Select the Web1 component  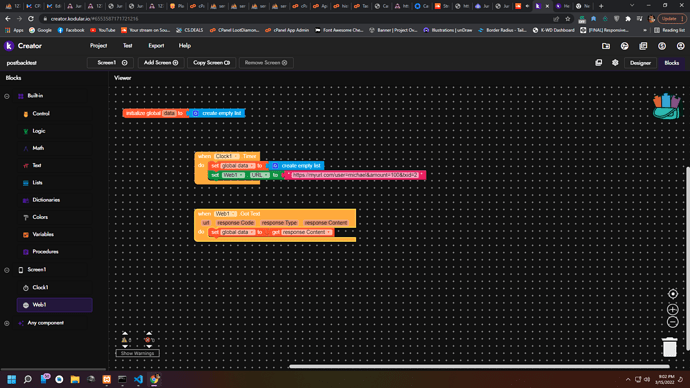point(55,305)
